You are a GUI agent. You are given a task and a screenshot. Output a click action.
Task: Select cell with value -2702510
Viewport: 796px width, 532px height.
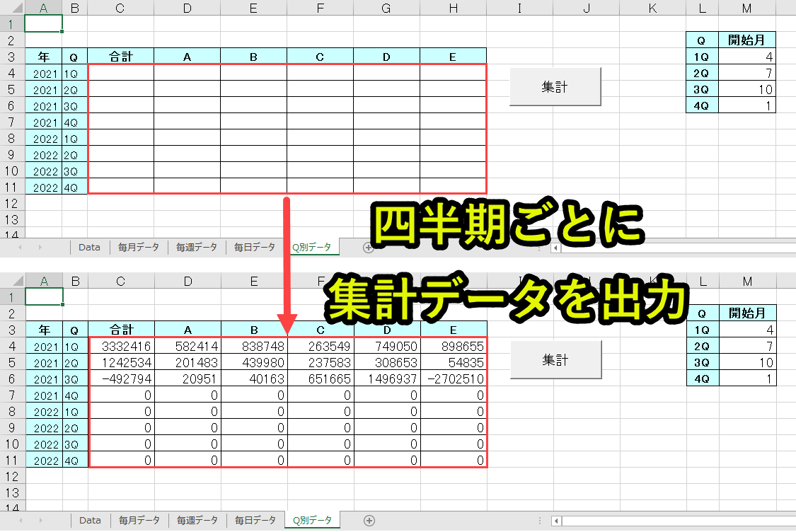click(x=454, y=378)
